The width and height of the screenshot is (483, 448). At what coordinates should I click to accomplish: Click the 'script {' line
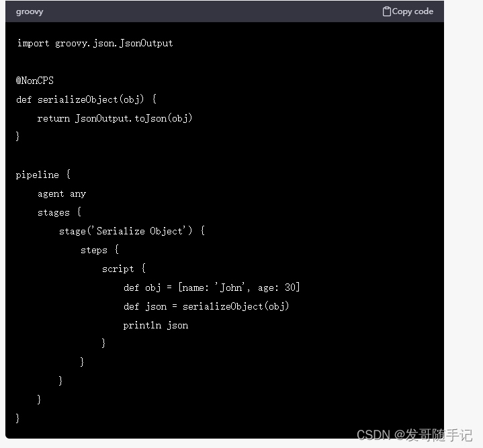pyautogui.click(x=124, y=269)
